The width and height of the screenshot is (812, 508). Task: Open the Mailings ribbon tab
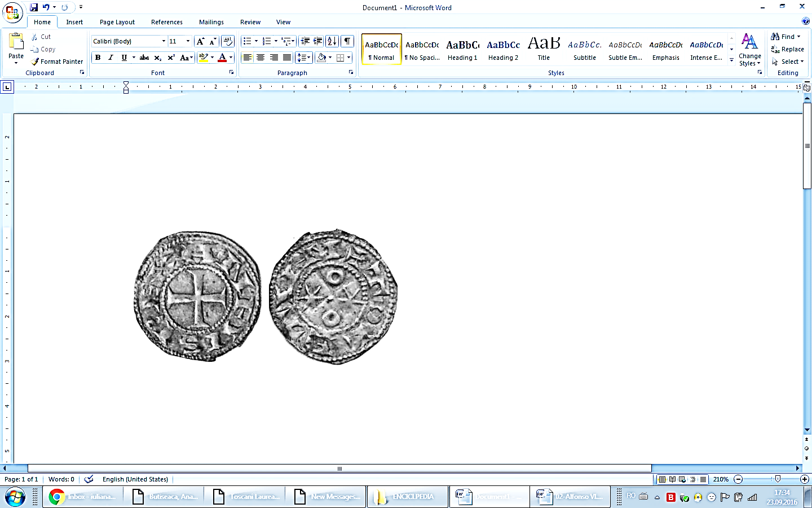211,22
